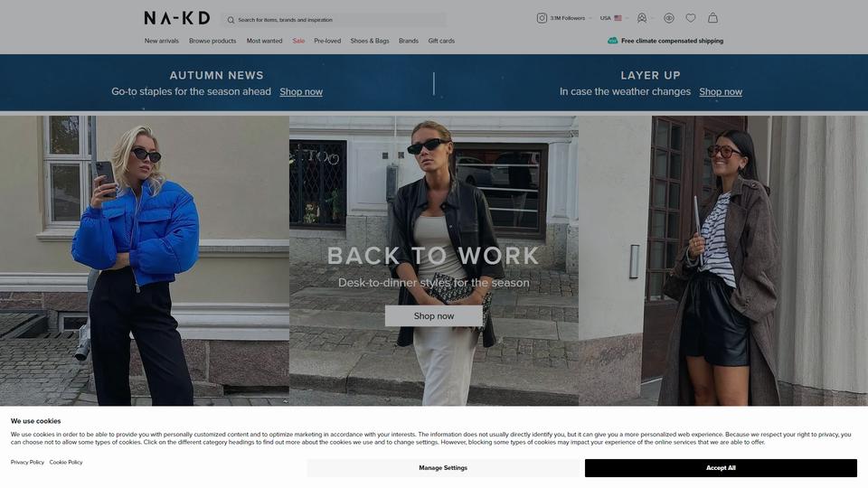The image size is (868, 488).
Task: Click the Instagram icon in the header
Action: tap(542, 18)
